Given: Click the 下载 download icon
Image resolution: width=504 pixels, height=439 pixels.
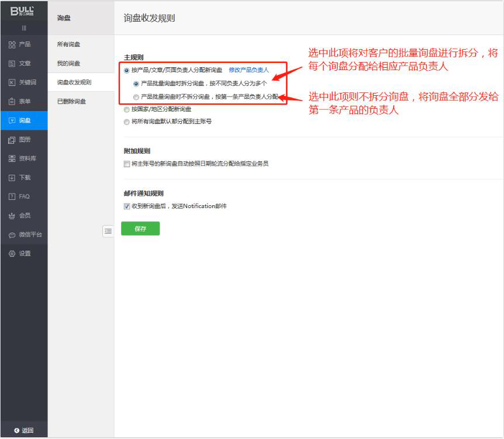Looking at the screenshot, I should pyautogui.click(x=12, y=178).
